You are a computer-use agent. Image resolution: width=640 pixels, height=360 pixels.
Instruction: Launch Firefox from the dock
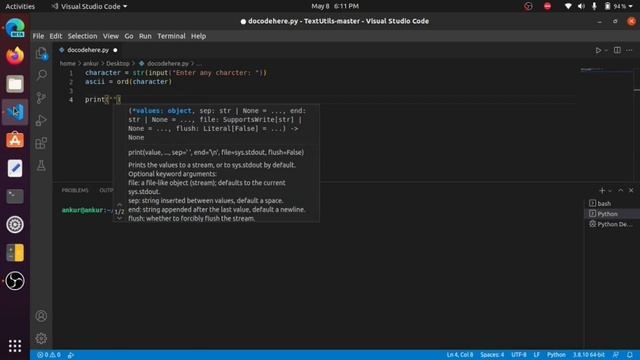pos(15,56)
